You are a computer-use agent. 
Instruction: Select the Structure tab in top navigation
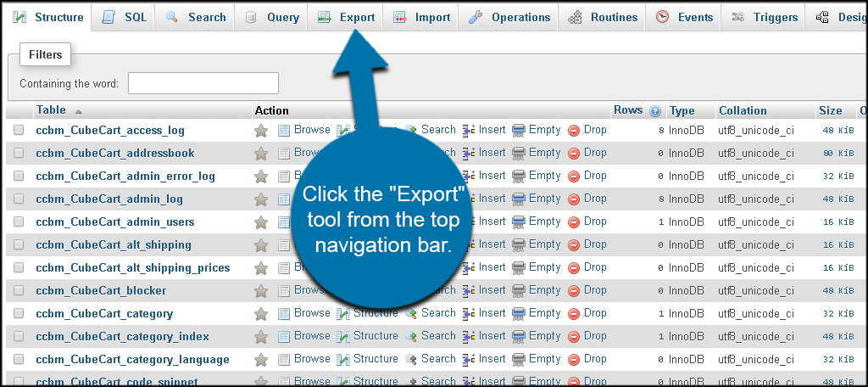[x=47, y=17]
